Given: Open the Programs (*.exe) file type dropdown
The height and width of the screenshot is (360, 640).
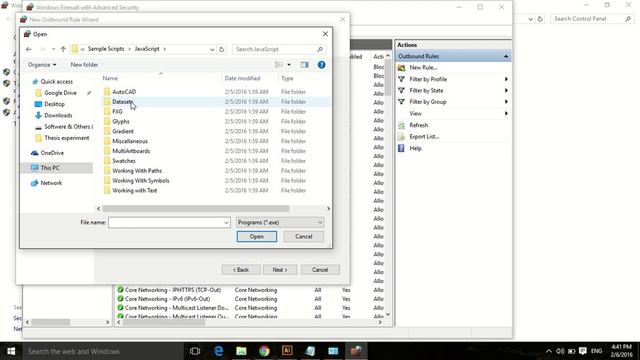Looking at the screenshot, I should click(x=280, y=222).
